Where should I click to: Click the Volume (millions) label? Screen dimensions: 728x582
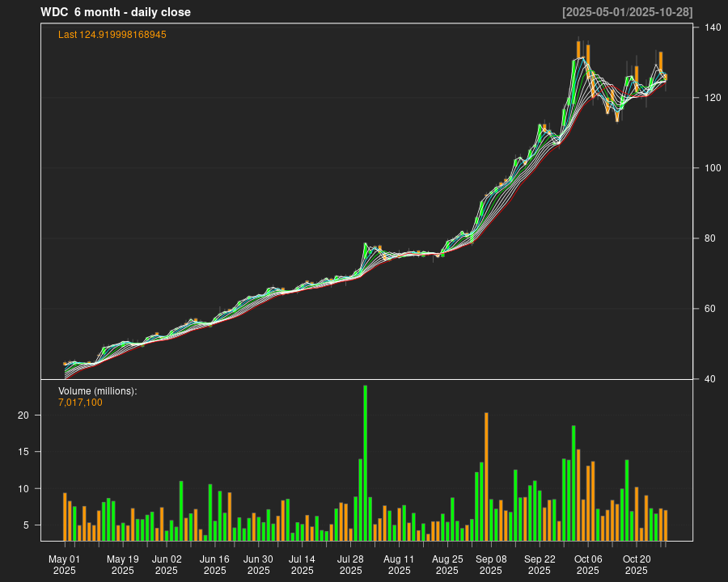click(98, 391)
